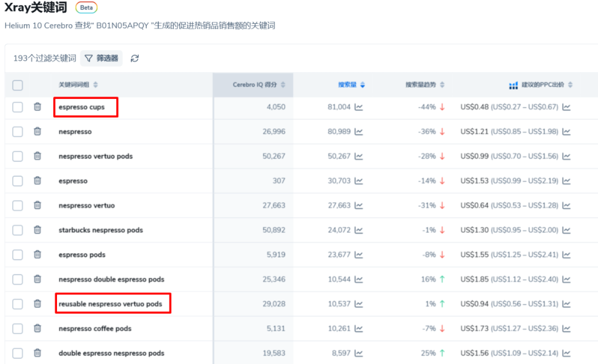Open search volume chart for 81,004
The height and width of the screenshot is (364, 598).
coord(358,107)
